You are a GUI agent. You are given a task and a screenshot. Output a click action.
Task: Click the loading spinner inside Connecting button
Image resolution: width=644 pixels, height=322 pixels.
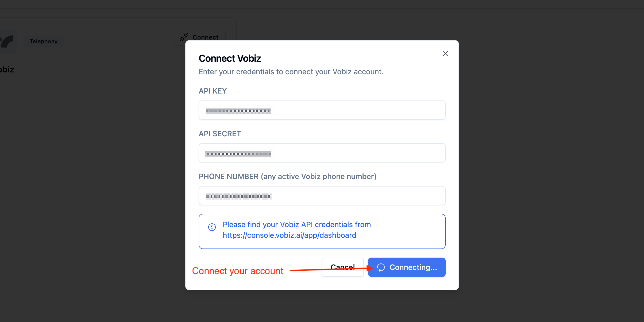381,267
